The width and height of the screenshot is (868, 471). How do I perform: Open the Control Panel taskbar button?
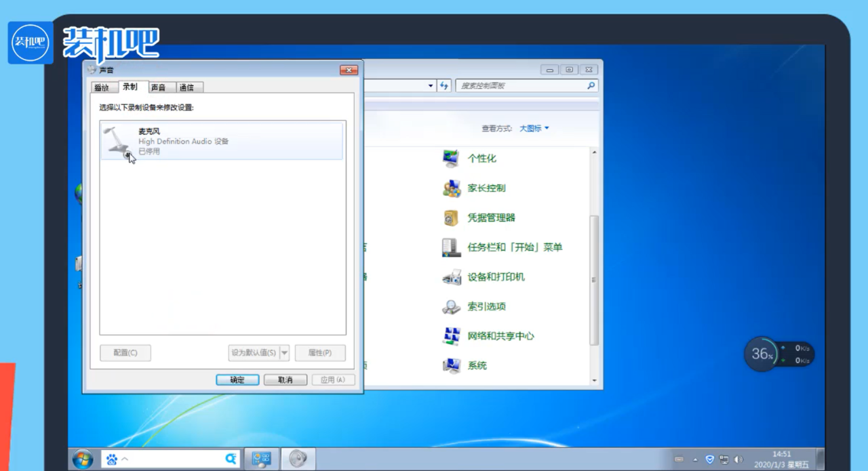[262, 459]
